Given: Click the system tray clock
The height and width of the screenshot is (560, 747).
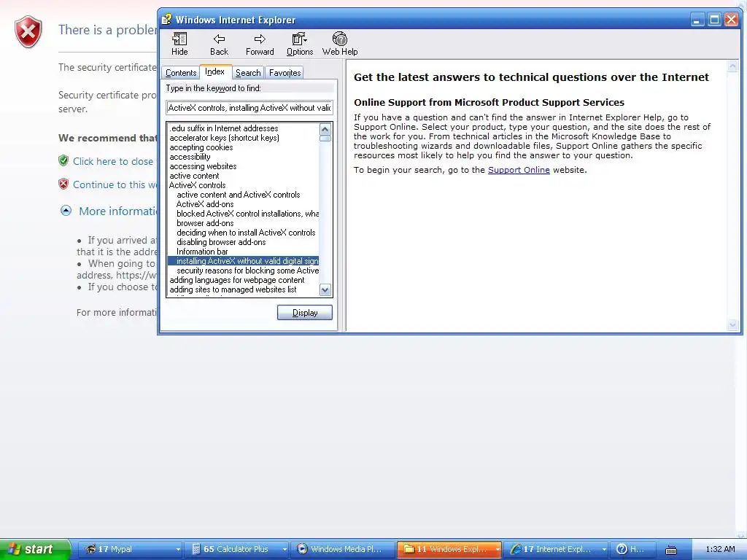Looking at the screenshot, I should point(720,549).
